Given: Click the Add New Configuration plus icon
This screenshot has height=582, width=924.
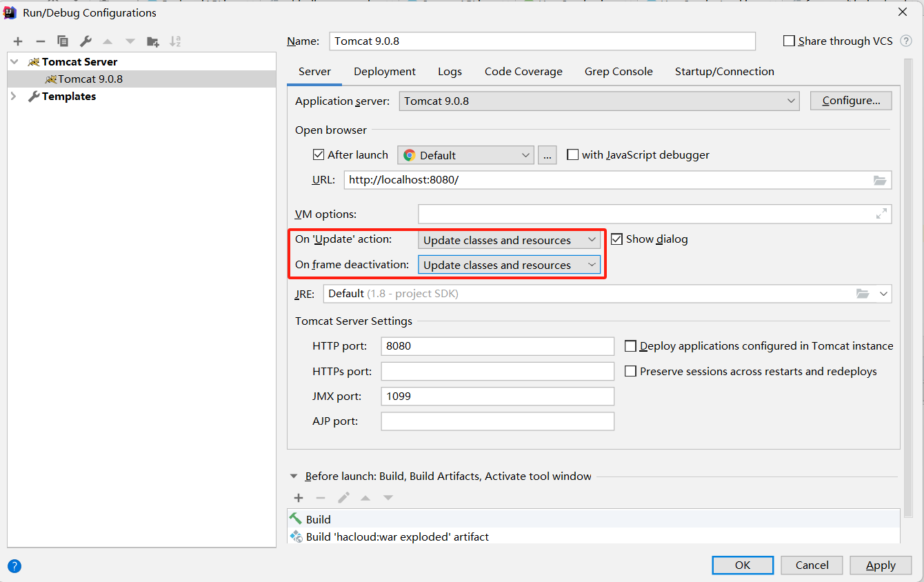Looking at the screenshot, I should pos(18,41).
